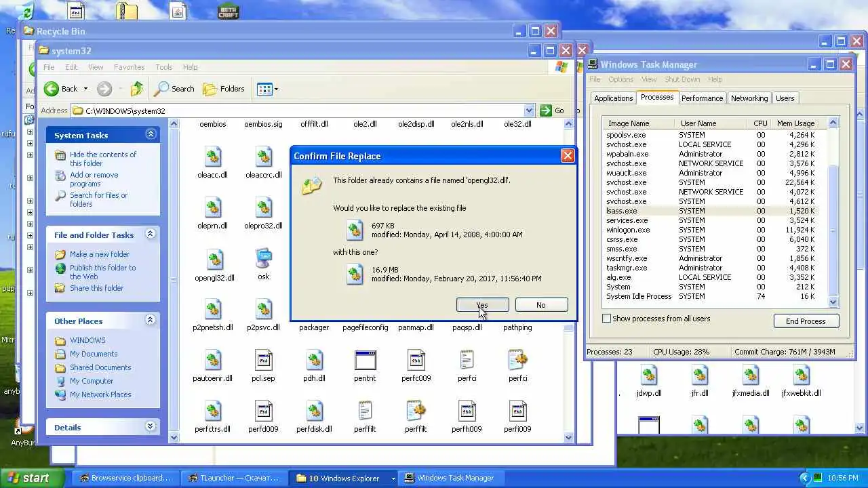Open the Back history dropdown arrow
The image size is (868, 488).
click(85, 89)
